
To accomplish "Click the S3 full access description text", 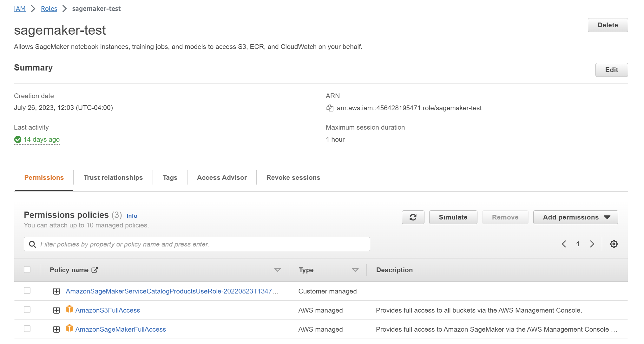I will [479, 310].
